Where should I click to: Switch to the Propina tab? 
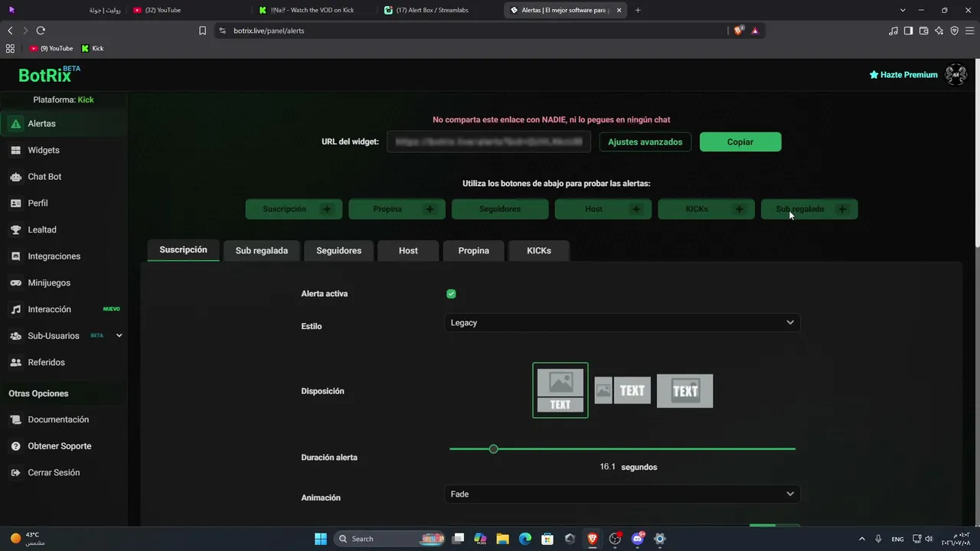point(473,250)
